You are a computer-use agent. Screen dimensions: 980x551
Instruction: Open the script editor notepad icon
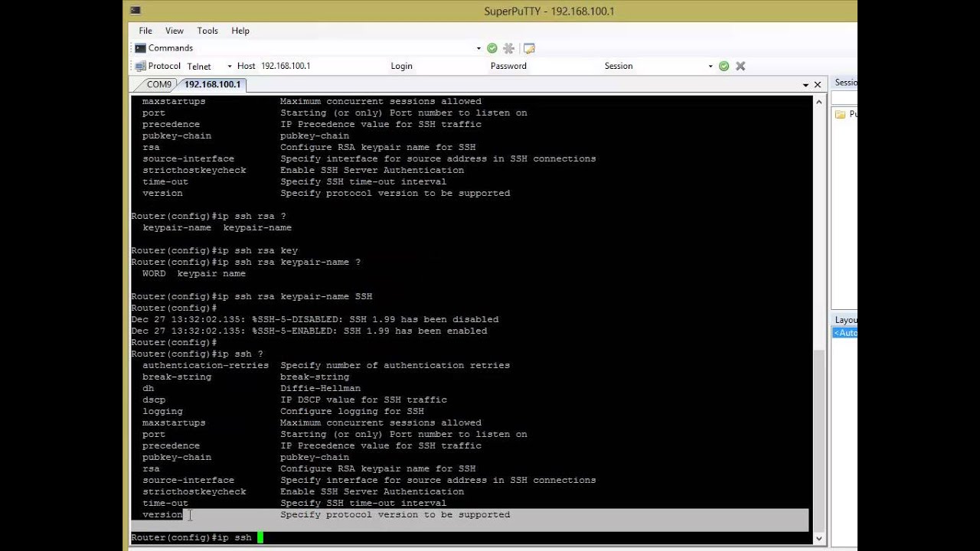529,48
